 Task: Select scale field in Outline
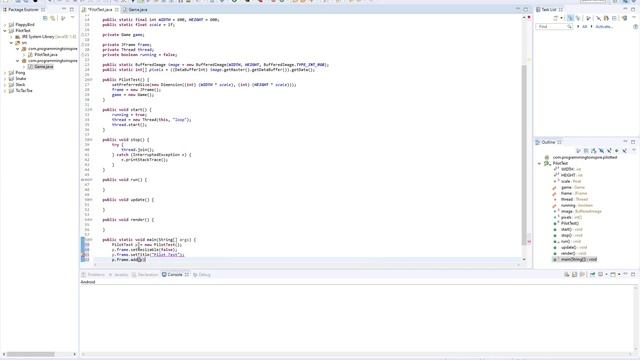pos(567,181)
